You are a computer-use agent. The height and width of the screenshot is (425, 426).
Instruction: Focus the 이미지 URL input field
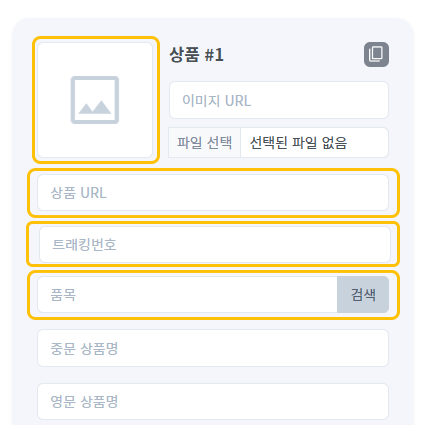click(279, 100)
